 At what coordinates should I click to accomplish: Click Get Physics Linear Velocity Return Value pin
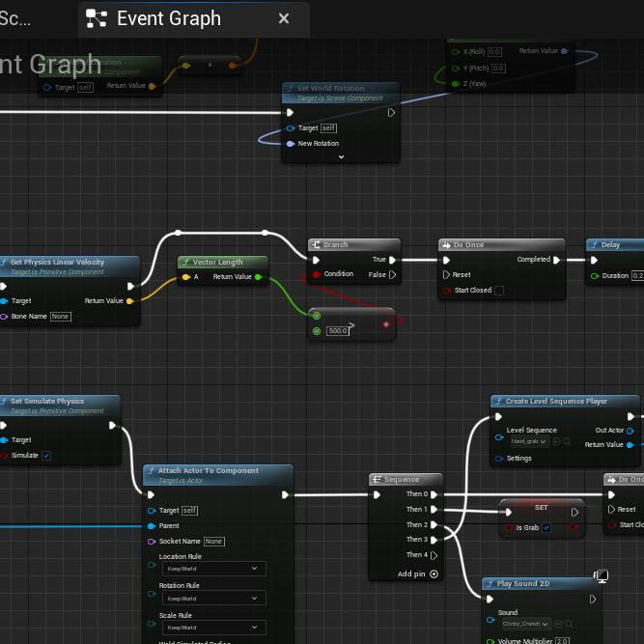[x=129, y=301]
